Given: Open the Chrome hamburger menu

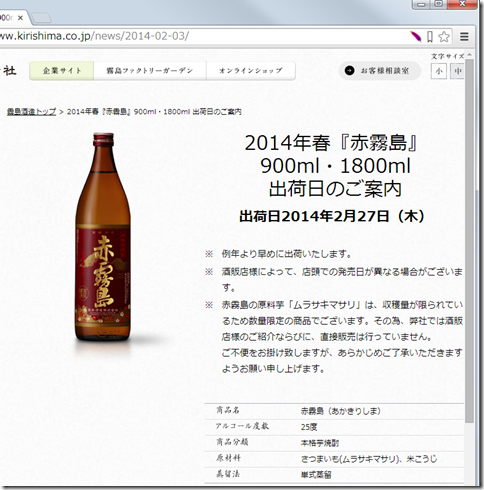Looking at the screenshot, I should pyautogui.click(x=464, y=37).
